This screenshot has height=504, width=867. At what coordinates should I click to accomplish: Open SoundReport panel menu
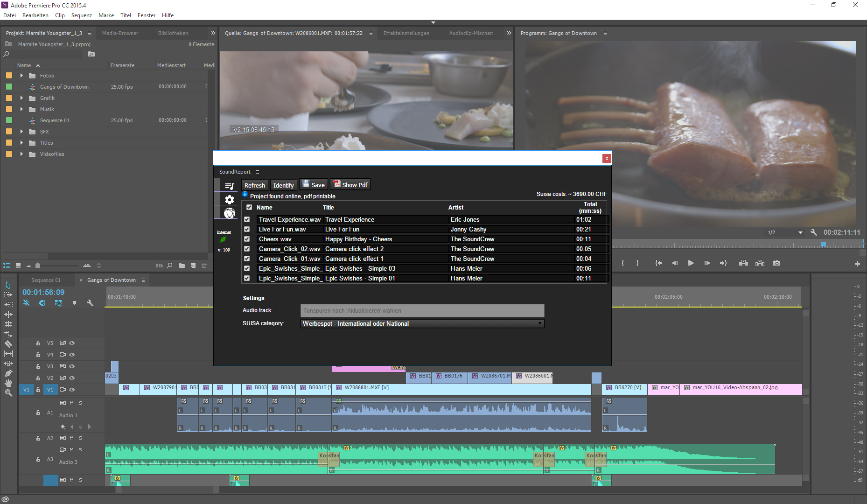coord(257,172)
